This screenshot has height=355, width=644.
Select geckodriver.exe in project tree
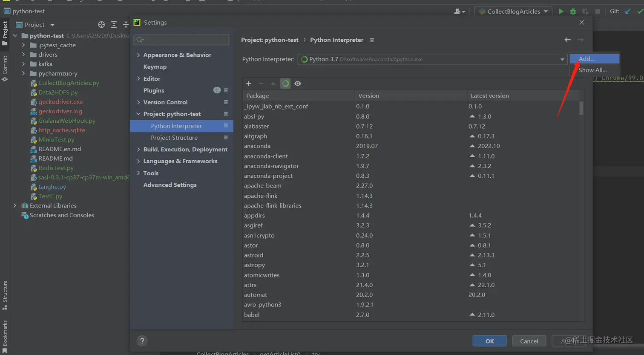[60, 102]
